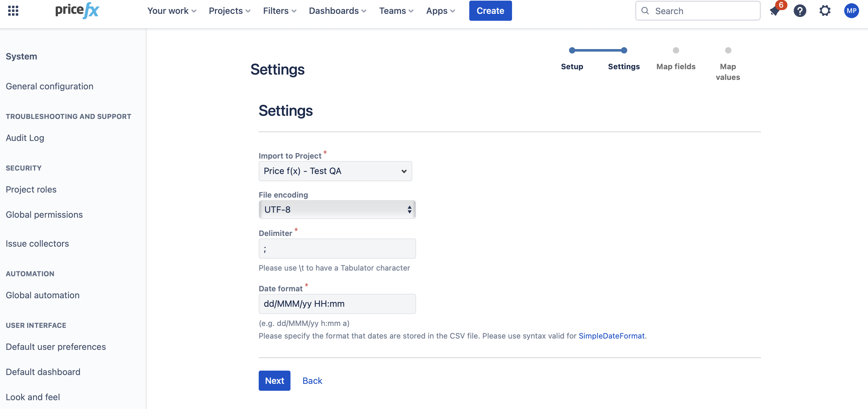This screenshot has width=868, height=409.
Task: Open the File encoding UTF-8 selector
Action: coord(337,210)
